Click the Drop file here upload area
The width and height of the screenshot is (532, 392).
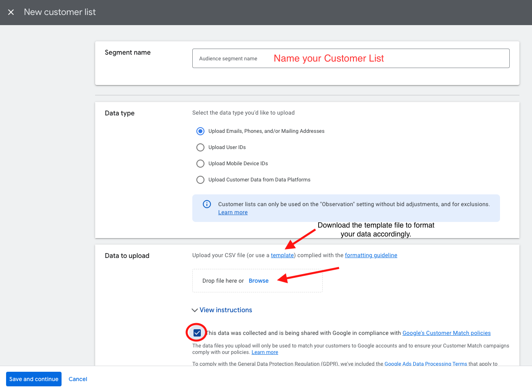(x=223, y=281)
